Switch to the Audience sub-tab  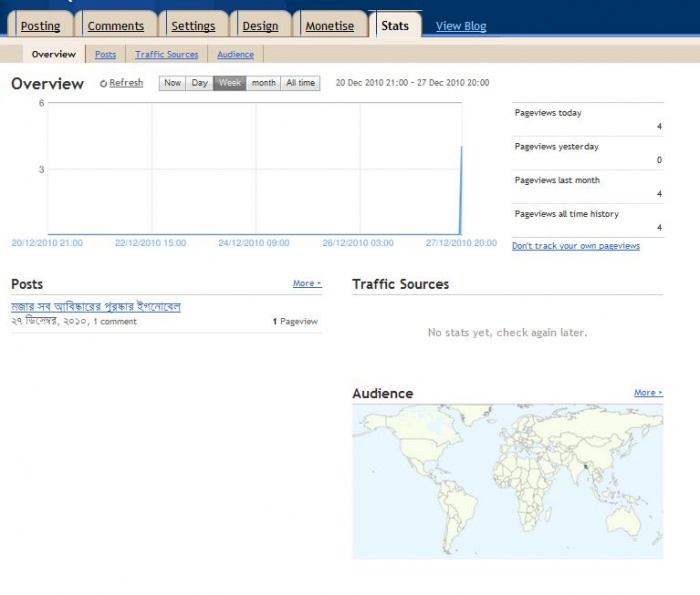[235, 55]
